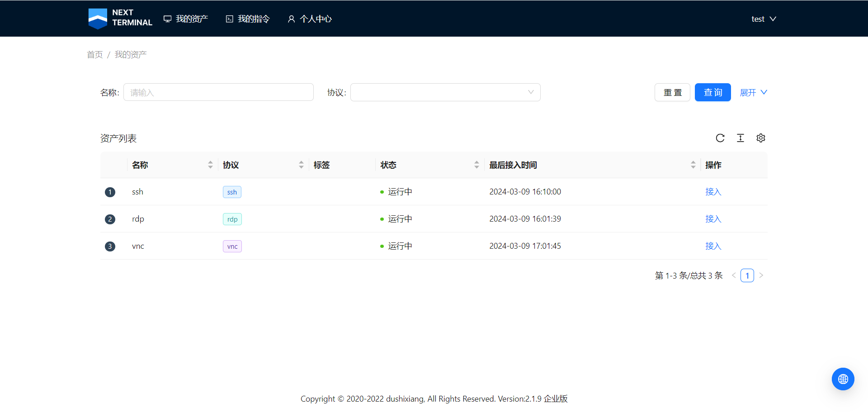This screenshot has height=417, width=868.
Task: Click the ssh protocol tag
Action: point(232,192)
